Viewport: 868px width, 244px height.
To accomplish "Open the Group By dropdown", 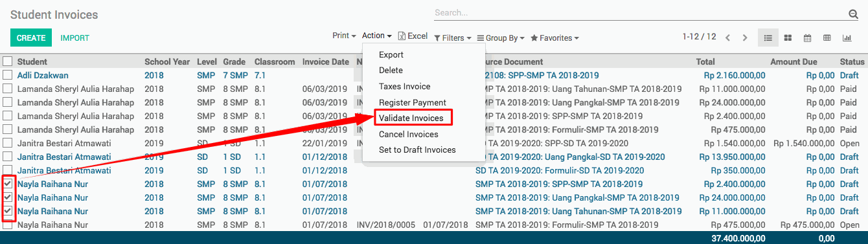I will [x=501, y=38].
